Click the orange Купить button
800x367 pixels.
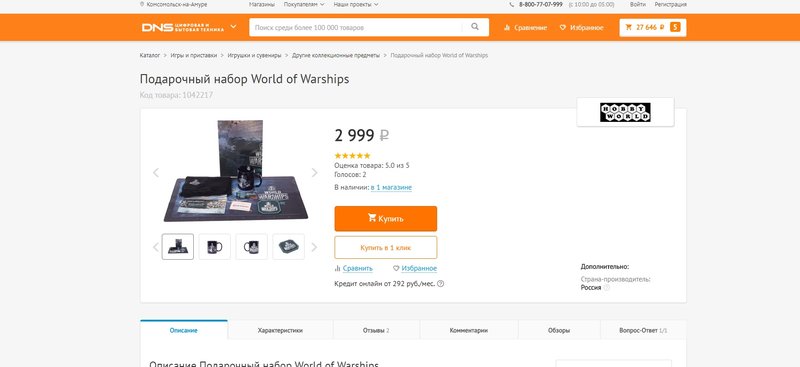[x=386, y=218]
